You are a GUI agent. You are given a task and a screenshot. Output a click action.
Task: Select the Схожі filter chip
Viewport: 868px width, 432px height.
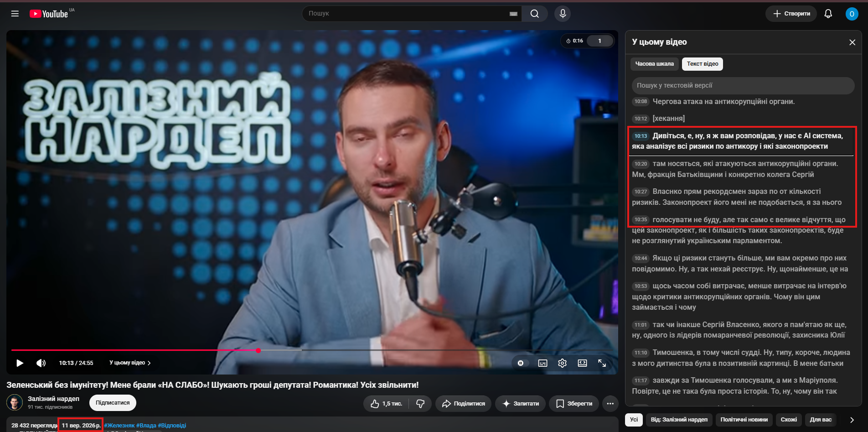tap(789, 420)
